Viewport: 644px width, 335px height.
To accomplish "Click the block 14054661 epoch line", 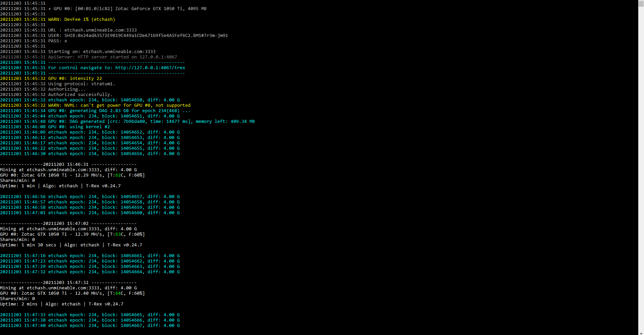I will (x=90, y=256).
